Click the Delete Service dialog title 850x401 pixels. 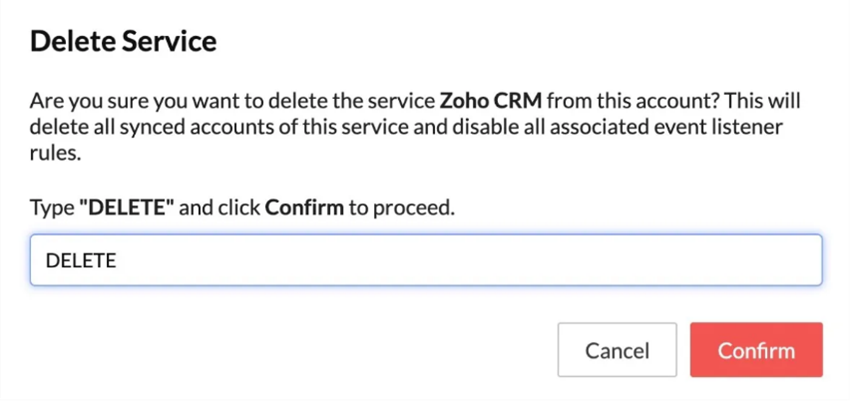coord(125,42)
